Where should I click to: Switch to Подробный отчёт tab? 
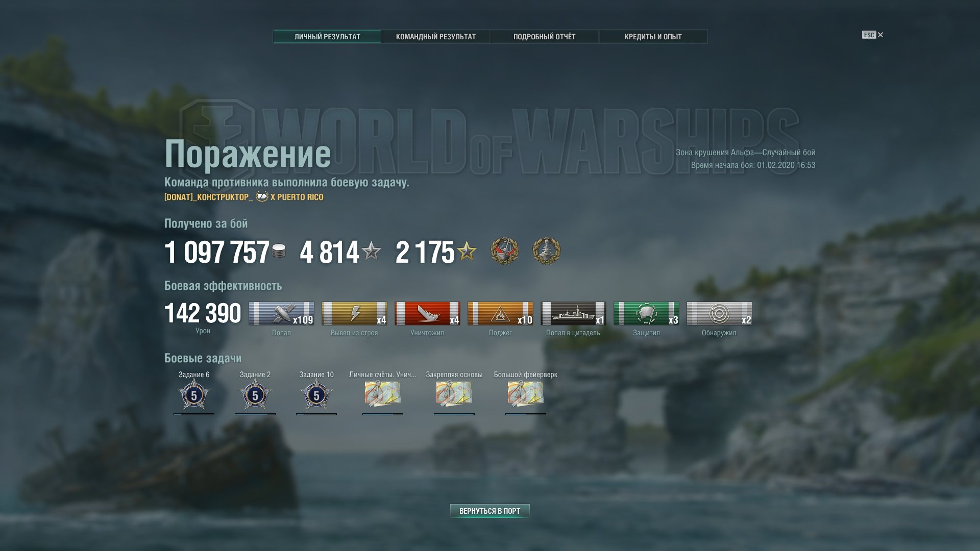click(545, 37)
